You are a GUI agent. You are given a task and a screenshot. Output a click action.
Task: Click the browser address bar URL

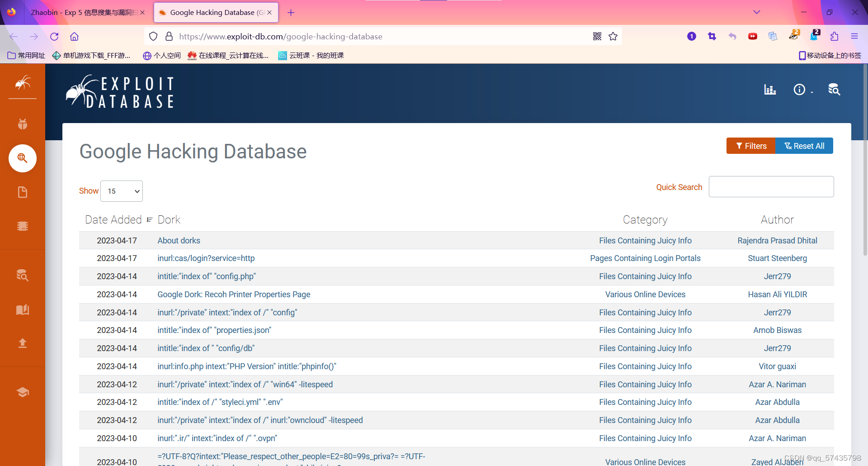pos(280,37)
